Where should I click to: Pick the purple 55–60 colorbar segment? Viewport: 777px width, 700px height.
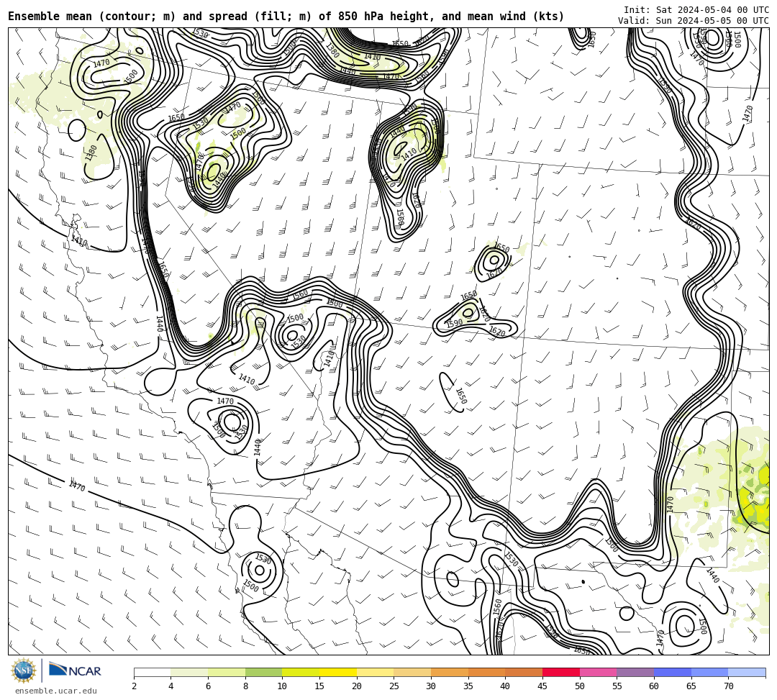[635, 672]
